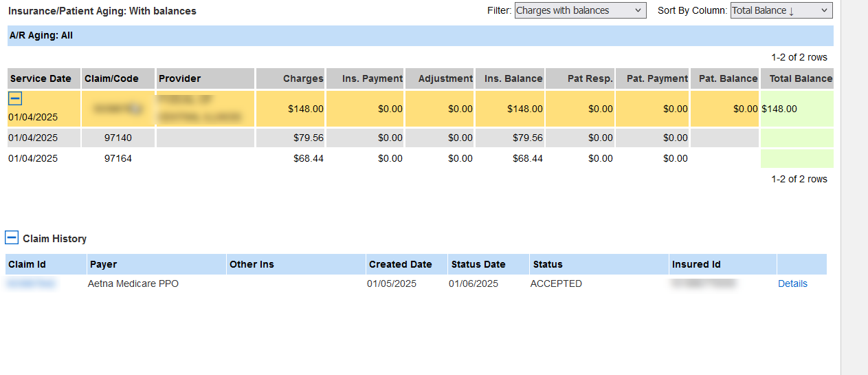Click the Pat. Balance column header
Viewport: 868px width, 375px height.
coord(727,78)
